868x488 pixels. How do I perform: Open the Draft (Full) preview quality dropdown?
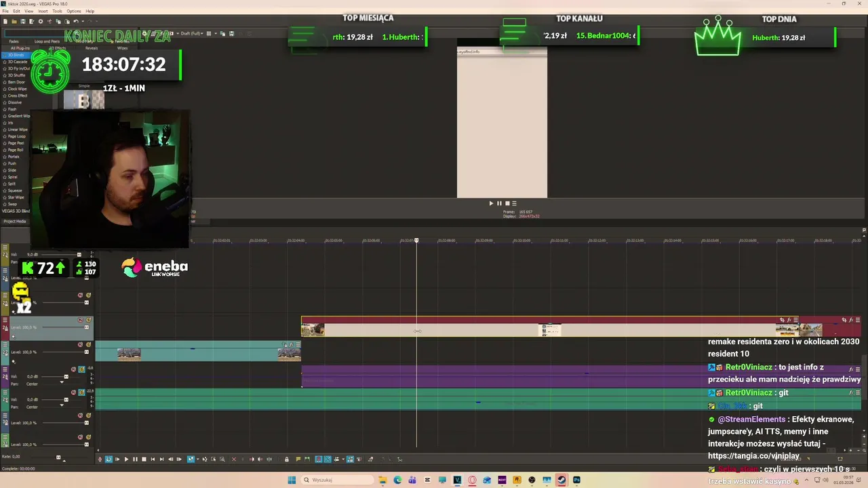[191, 33]
